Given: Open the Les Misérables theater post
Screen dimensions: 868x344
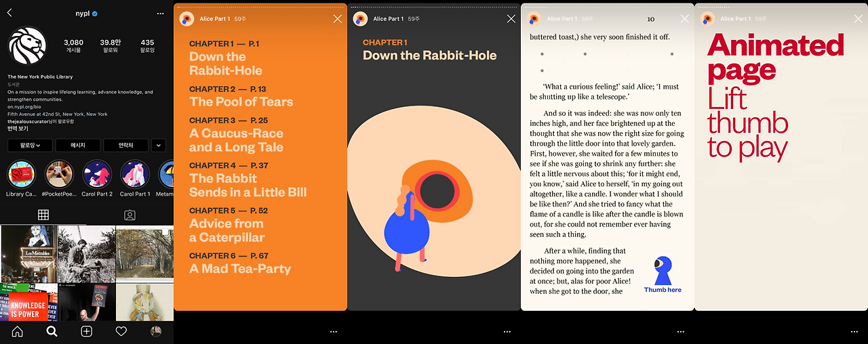Looking at the screenshot, I should 28,254.
